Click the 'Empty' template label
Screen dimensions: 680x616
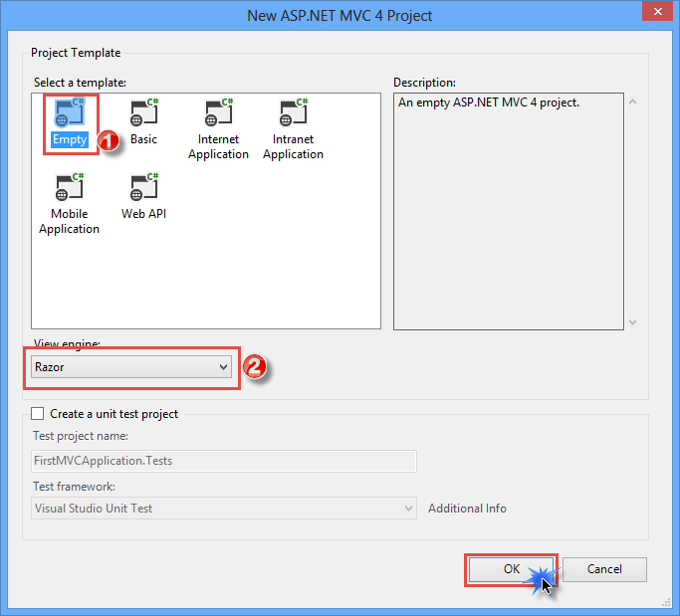point(70,139)
